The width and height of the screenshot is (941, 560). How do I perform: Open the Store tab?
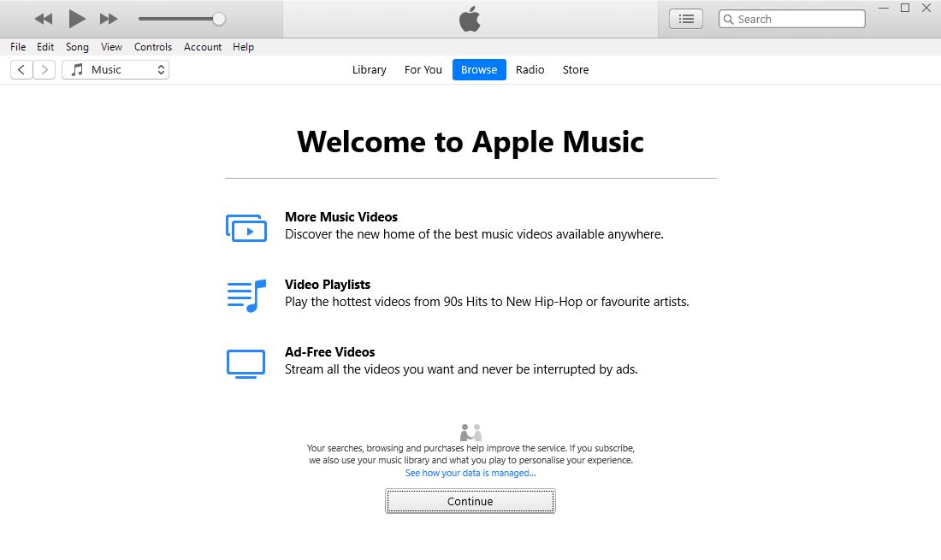(x=576, y=69)
